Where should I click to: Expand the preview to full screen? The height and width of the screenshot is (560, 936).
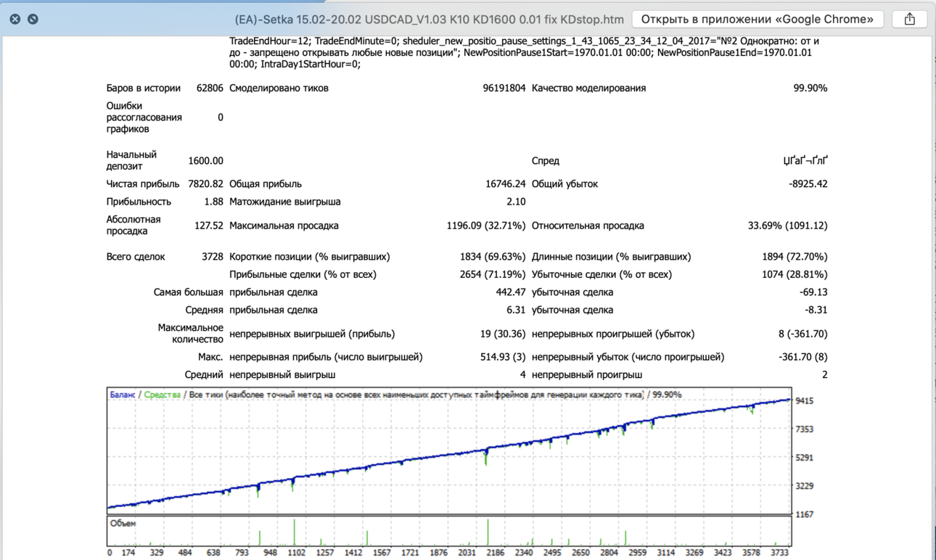pos(33,19)
